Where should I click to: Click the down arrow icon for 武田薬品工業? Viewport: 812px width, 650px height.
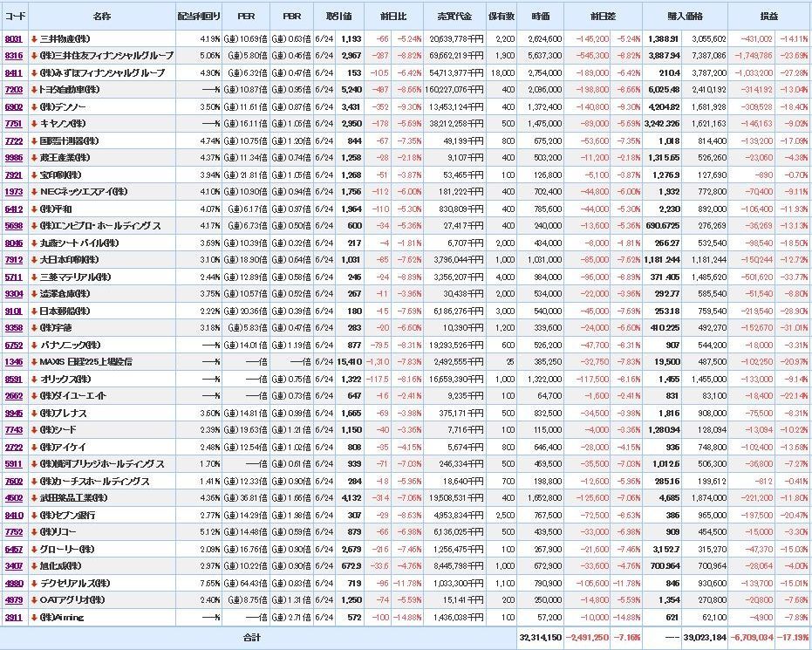coord(33,497)
